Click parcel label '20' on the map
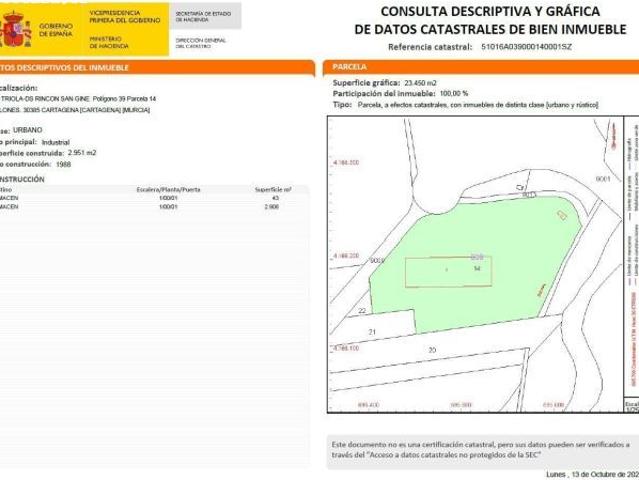The height and width of the screenshot is (480, 639). (432, 350)
